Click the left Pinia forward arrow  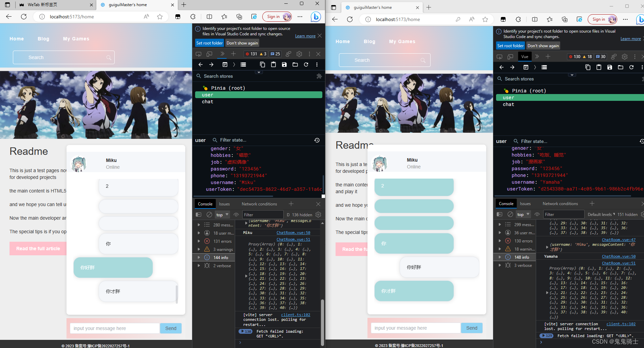tap(211, 65)
